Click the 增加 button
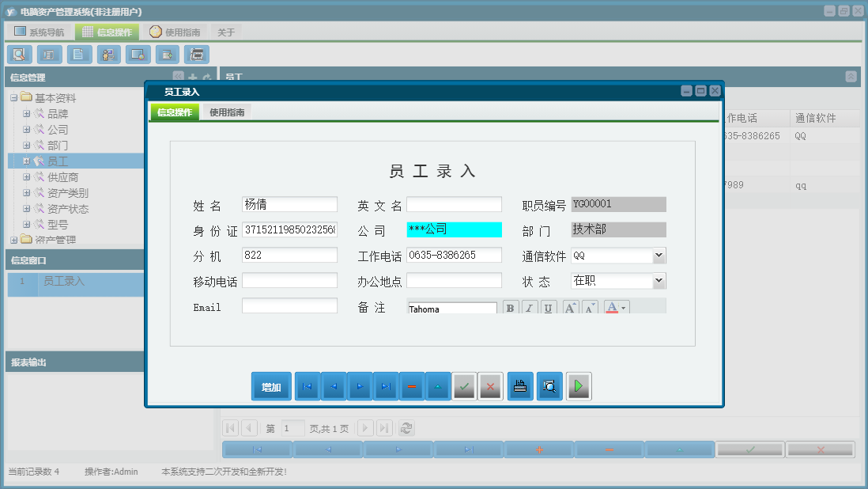This screenshot has width=868, height=489. point(271,387)
